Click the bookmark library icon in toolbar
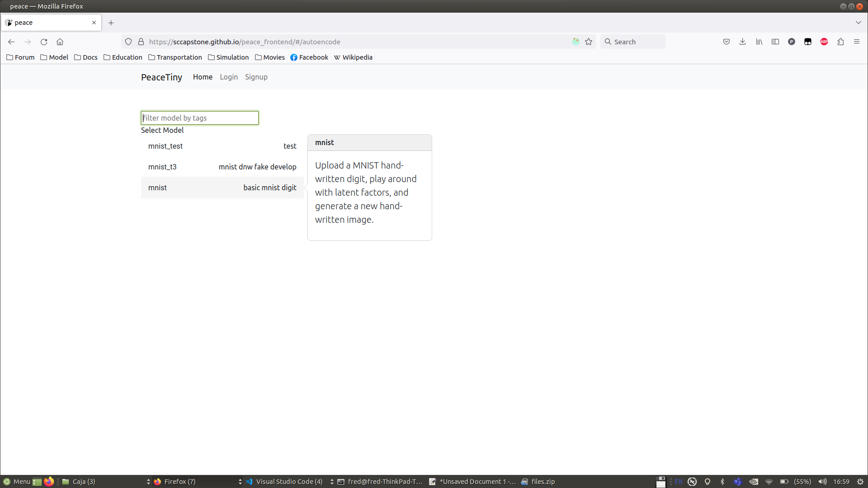868x488 pixels. 759,42
